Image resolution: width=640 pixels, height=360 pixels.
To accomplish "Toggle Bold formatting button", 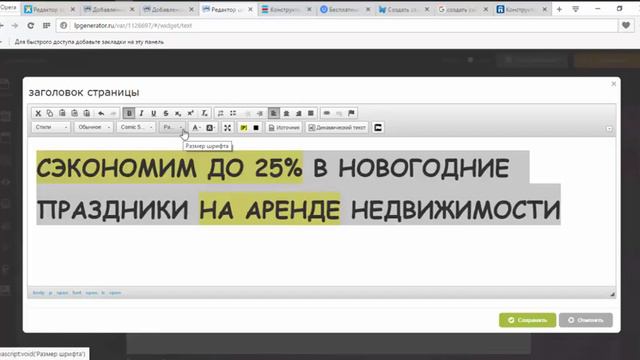I will click(x=129, y=113).
